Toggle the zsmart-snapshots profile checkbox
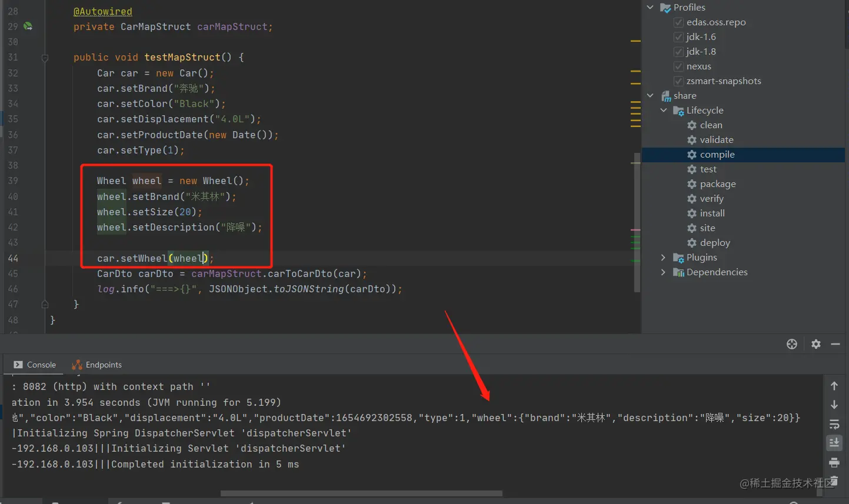The width and height of the screenshot is (849, 504). [x=678, y=81]
